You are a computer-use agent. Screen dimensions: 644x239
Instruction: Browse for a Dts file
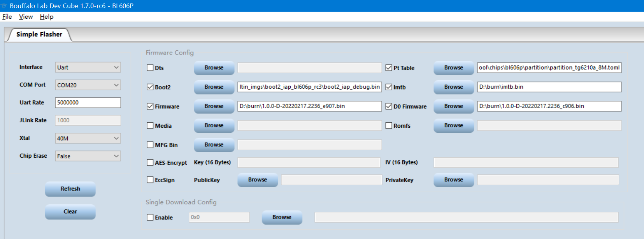[x=214, y=68]
